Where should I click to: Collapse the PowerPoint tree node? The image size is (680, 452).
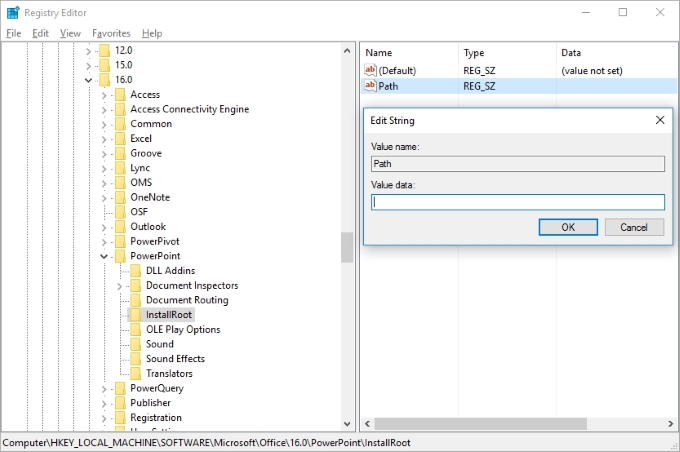coord(104,256)
